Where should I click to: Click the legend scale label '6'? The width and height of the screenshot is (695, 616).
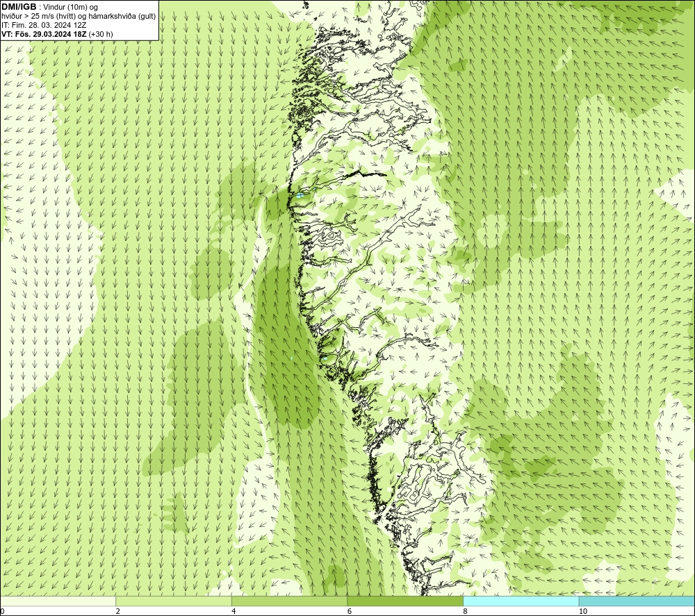pyautogui.click(x=350, y=611)
